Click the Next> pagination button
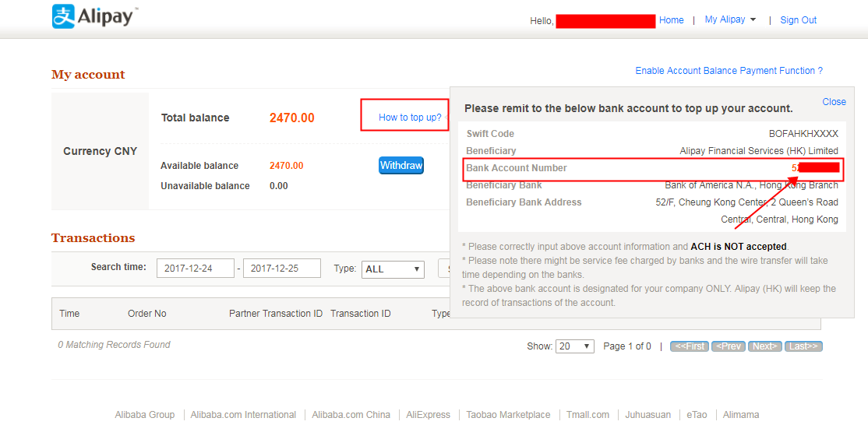The width and height of the screenshot is (868, 425). (765, 346)
